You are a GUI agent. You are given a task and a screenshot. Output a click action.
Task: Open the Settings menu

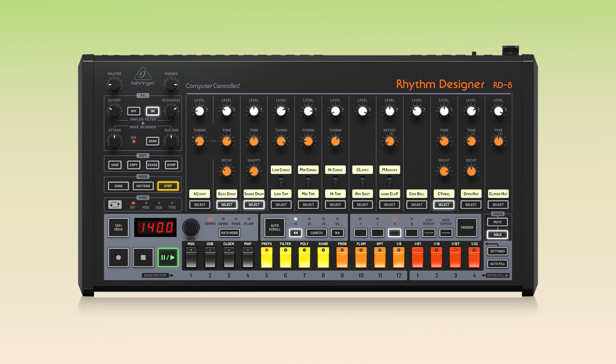point(497,251)
